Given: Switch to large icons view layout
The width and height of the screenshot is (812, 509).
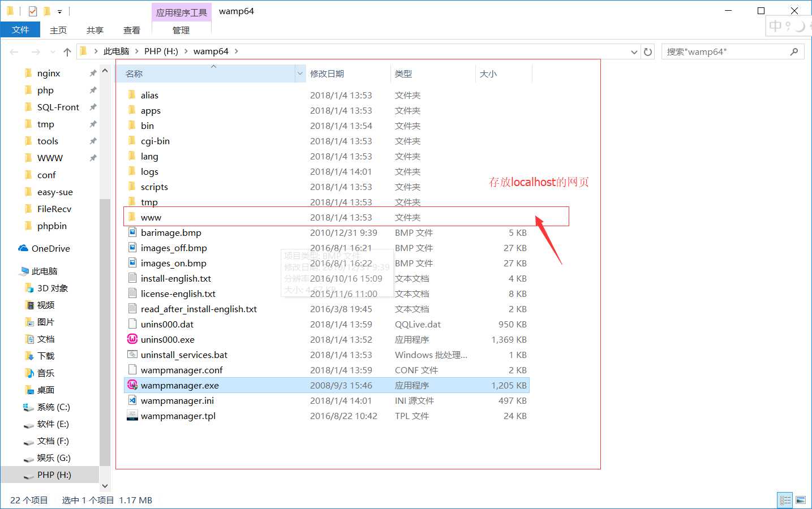Looking at the screenshot, I should point(801,500).
